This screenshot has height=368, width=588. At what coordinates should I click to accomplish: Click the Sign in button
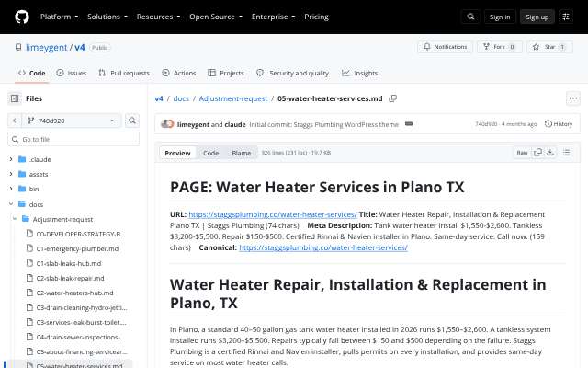(500, 17)
